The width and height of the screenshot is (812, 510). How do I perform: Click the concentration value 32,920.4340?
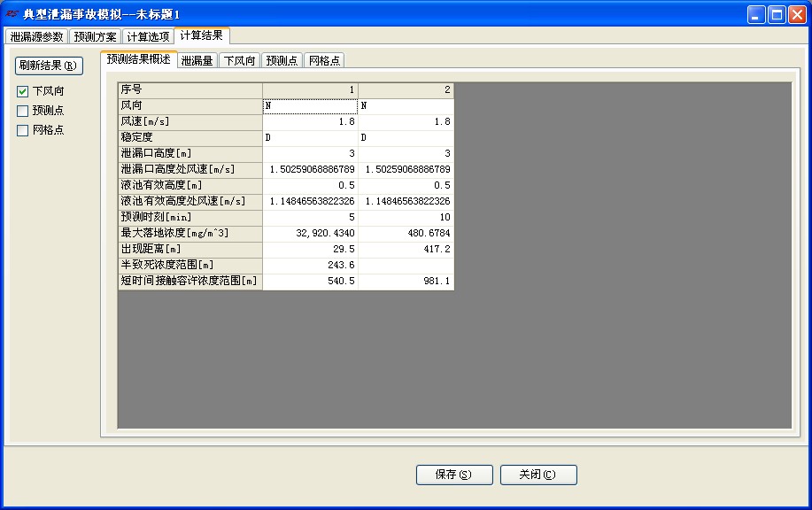point(310,233)
